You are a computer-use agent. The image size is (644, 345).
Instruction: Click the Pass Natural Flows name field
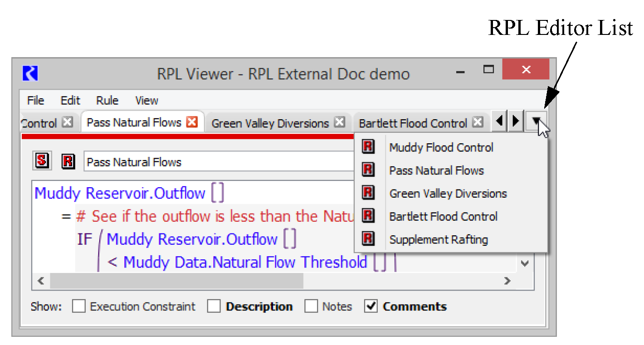point(218,162)
